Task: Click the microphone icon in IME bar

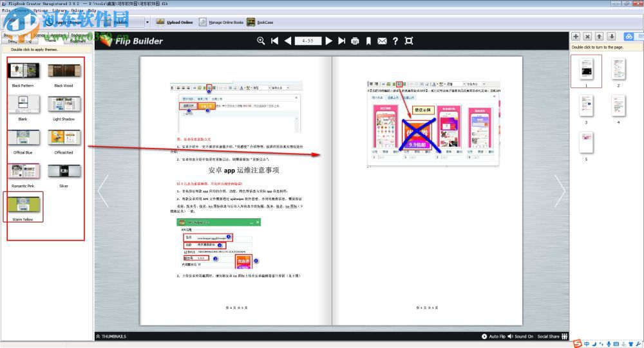Action: tap(609, 344)
